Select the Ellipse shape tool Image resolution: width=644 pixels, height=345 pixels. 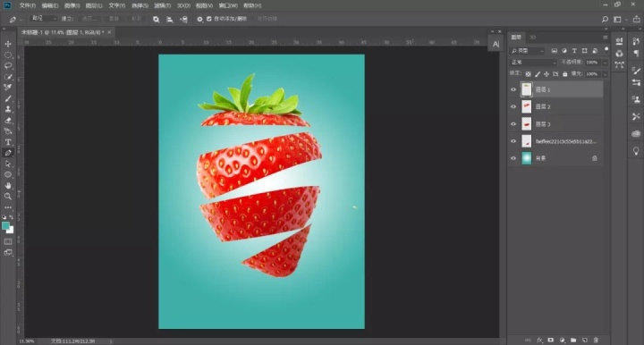click(x=8, y=175)
